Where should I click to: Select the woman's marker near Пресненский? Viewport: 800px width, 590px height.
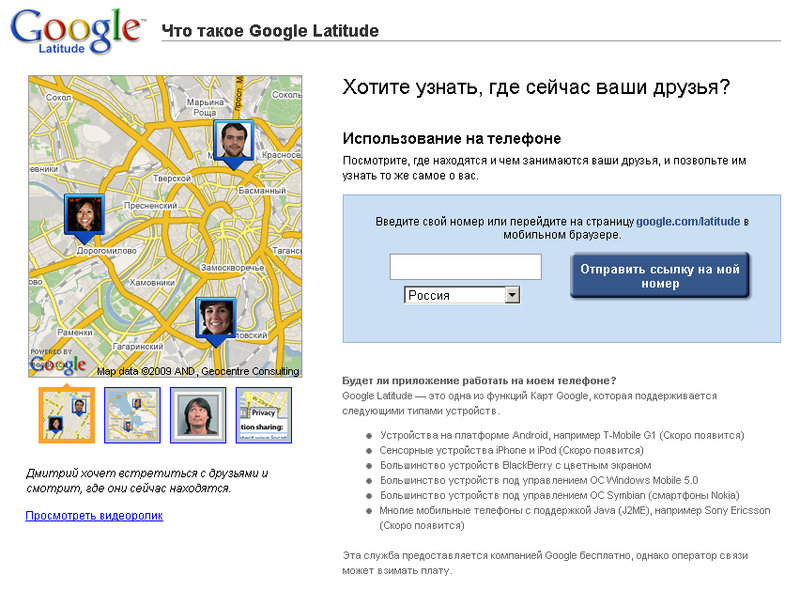tap(84, 217)
